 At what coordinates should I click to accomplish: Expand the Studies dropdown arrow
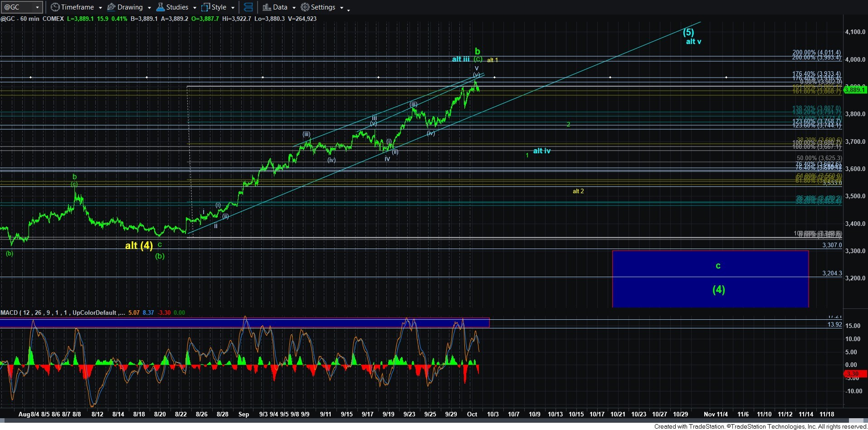(x=194, y=8)
